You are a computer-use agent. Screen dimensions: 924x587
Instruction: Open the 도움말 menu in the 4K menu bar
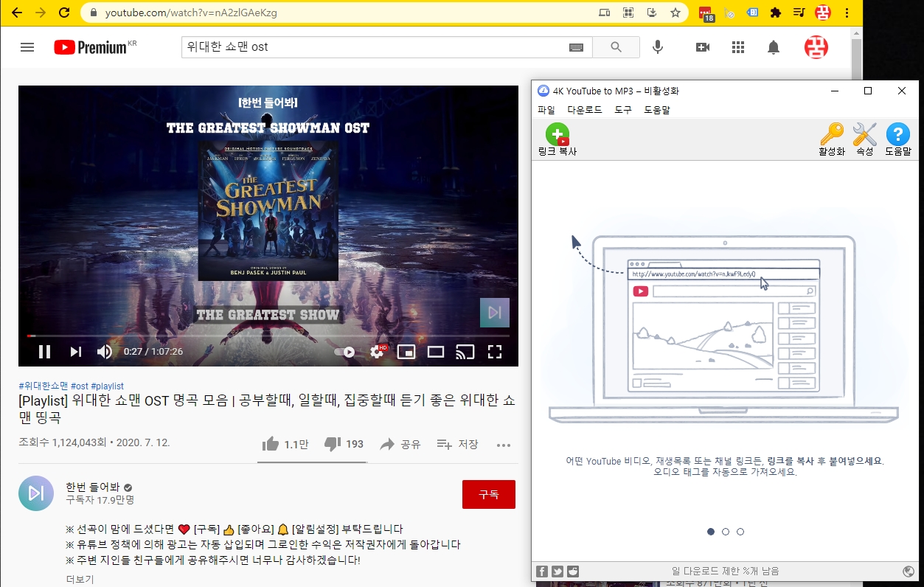click(x=657, y=110)
